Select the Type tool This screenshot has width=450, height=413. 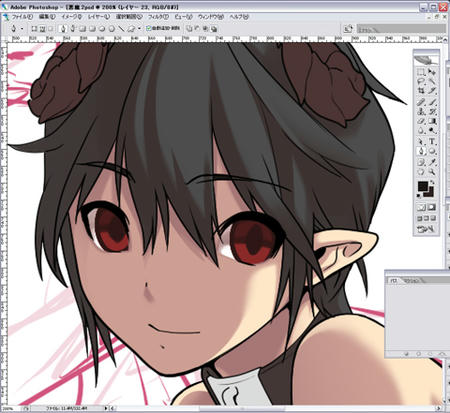(432, 142)
